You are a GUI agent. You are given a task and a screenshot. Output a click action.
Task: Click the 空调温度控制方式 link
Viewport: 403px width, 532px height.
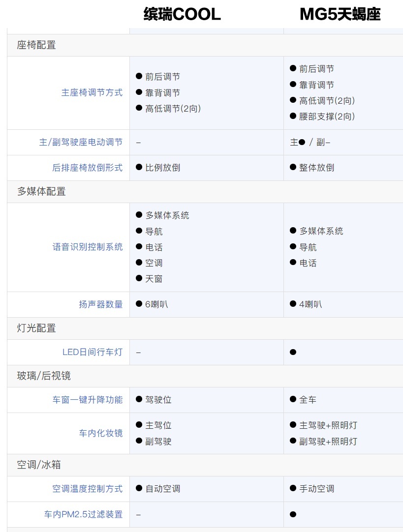[87, 489]
